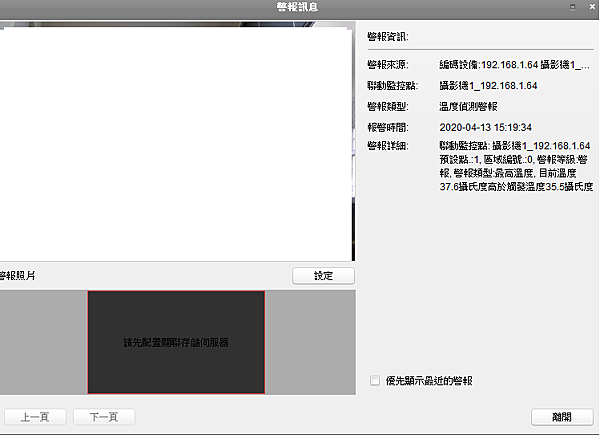Click the 預設點:1 detail line
The height and width of the screenshot is (435, 600).
pos(513,160)
